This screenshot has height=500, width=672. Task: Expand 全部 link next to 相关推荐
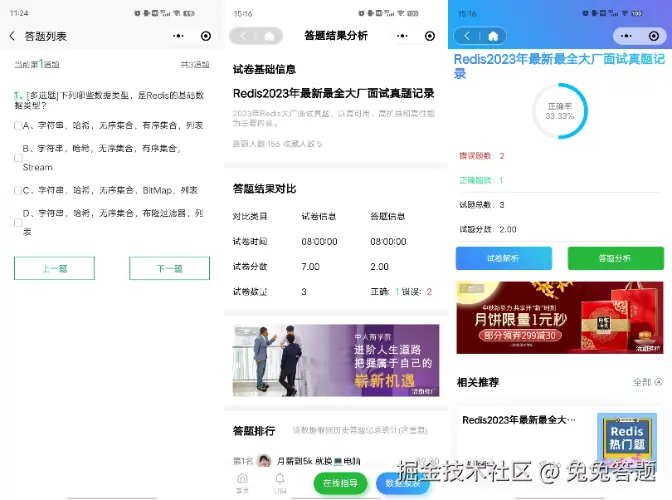(648, 382)
